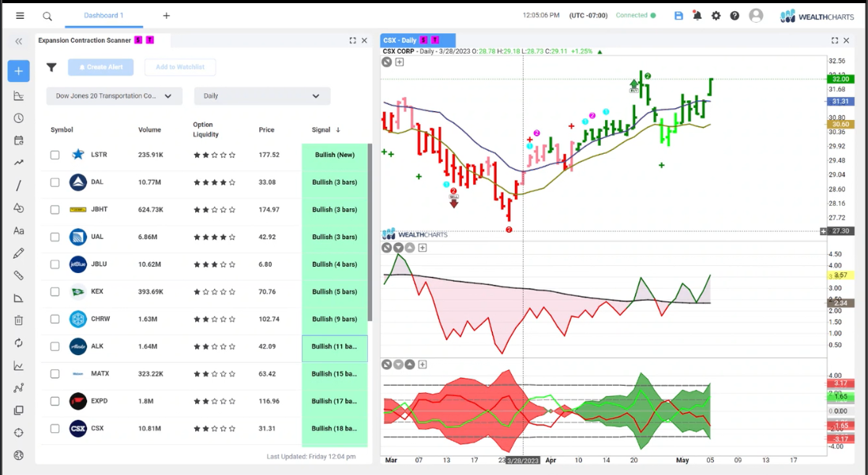Screen dimensions: 868x475
Task: Open the help question mark
Action: (x=735, y=16)
